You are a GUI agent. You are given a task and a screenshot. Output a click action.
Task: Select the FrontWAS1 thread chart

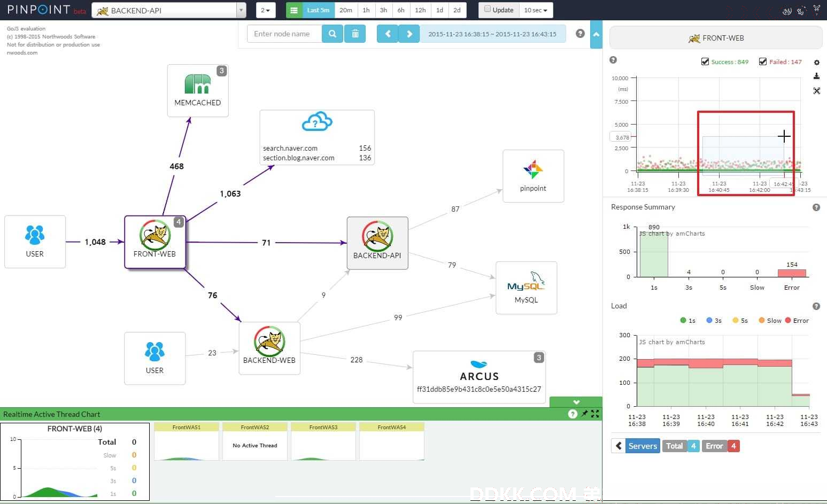[x=187, y=441]
